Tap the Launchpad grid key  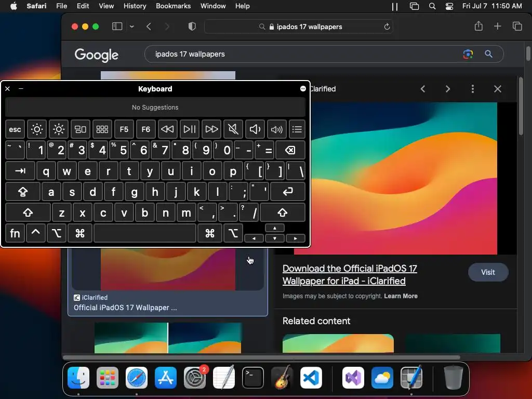pyautogui.click(x=102, y=129)
